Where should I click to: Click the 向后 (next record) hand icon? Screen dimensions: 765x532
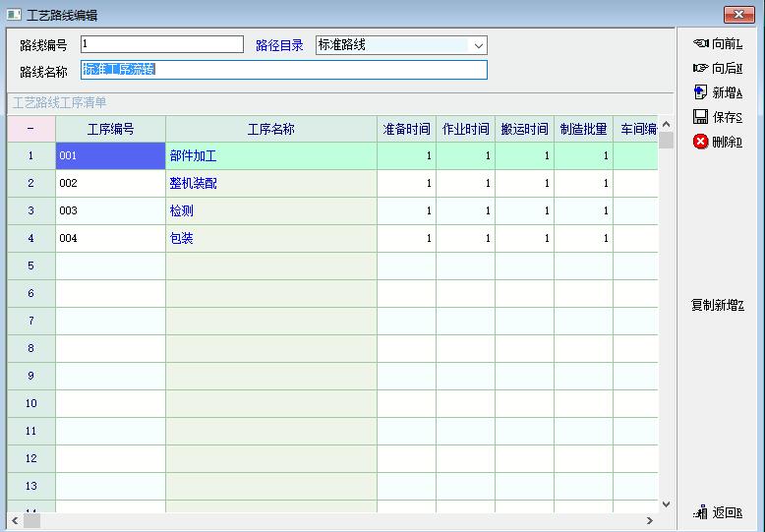tap(700, 68)
